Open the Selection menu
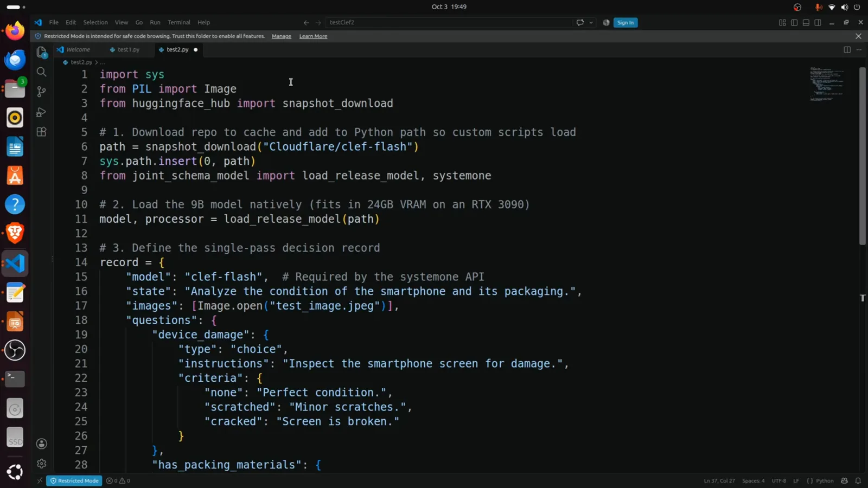Viewport: 868px width, 488px height. tap(95, 22)
